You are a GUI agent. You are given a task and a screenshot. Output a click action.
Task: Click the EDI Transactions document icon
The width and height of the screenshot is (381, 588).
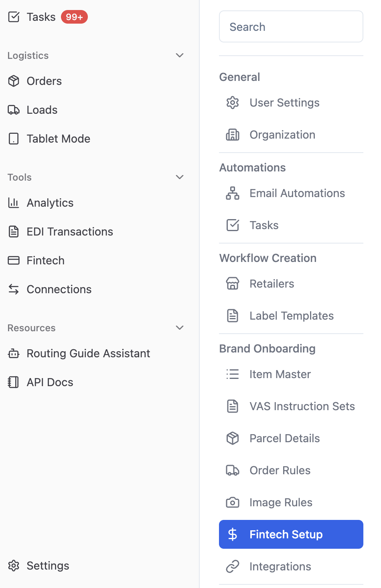14,232
